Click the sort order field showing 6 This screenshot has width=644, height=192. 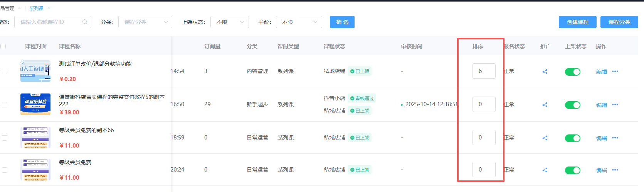click(484, 71)
